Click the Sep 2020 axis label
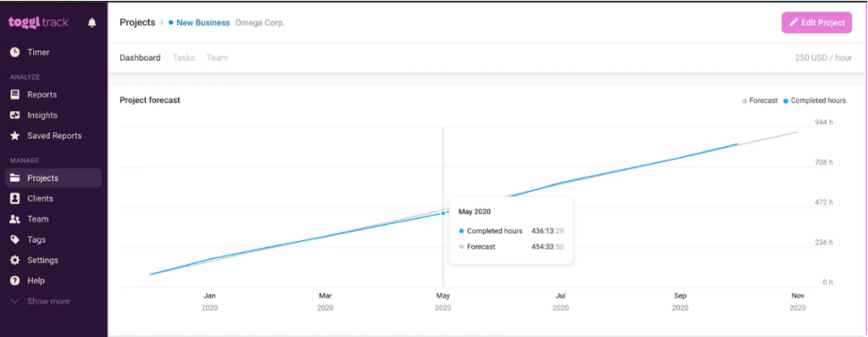Image resolution: width=868 pixels, height=337 pixels. pyautogui.click(x=680, y=301)
